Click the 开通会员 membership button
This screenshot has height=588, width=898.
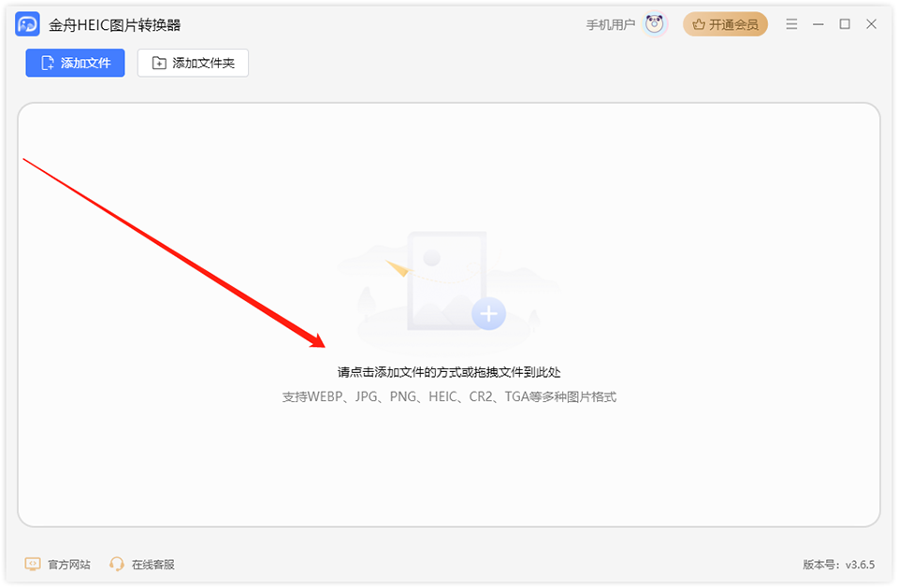click(x=725, y=24)
